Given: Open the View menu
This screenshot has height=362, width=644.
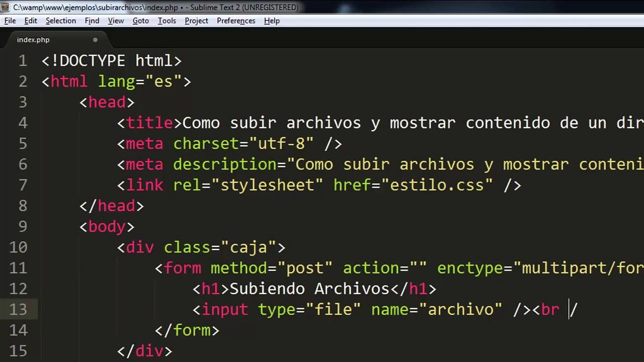Looking at the screenshot, I should point(116,21).
